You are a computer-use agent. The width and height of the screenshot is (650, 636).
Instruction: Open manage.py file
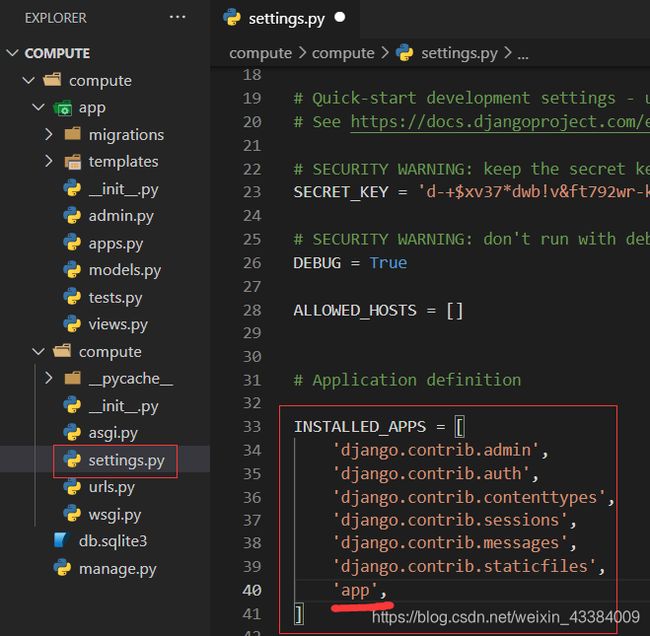118,569
